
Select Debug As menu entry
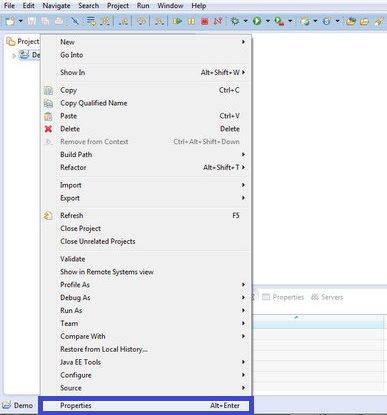pyautogui.click(x=146, y=298)
